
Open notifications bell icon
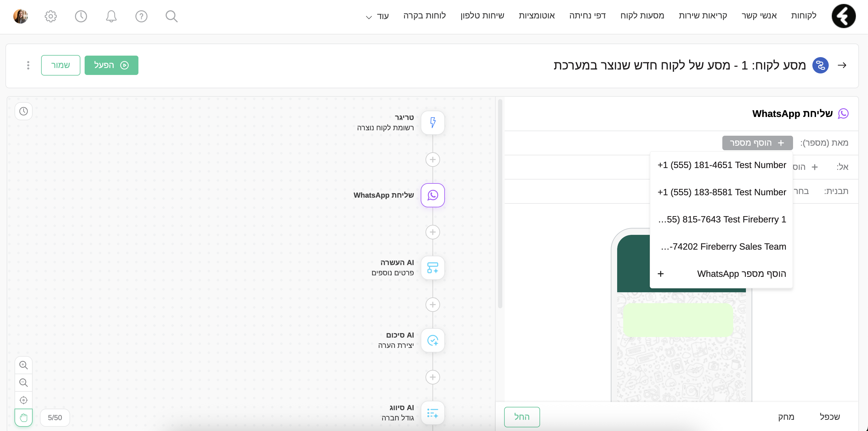tap(111, 16)
